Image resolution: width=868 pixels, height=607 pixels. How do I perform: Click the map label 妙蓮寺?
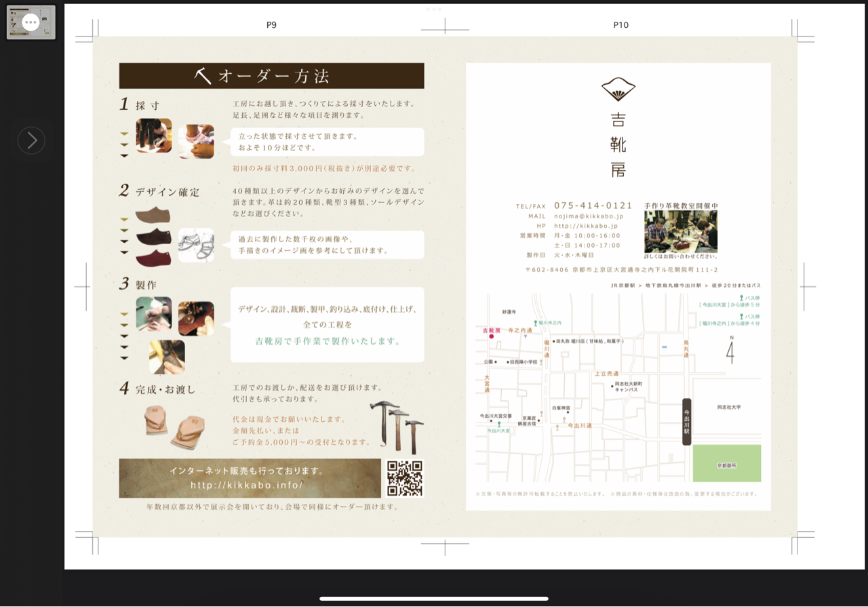[509, 312]
